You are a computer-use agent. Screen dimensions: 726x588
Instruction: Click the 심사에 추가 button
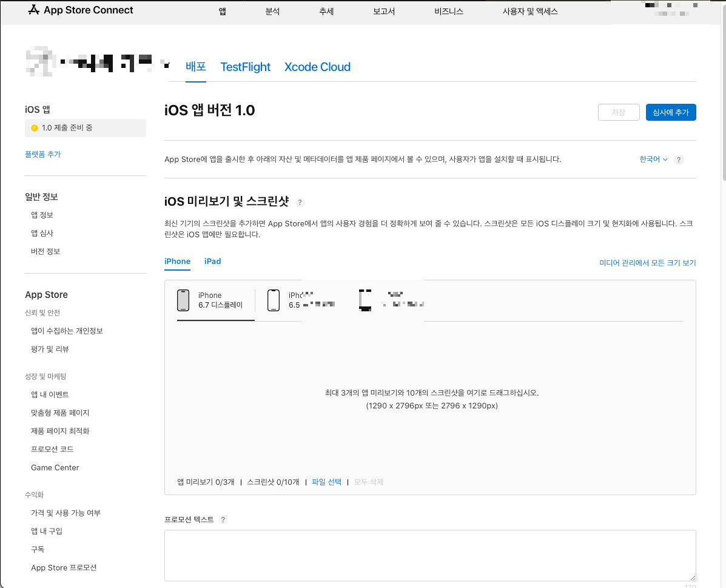pos(671,112)
